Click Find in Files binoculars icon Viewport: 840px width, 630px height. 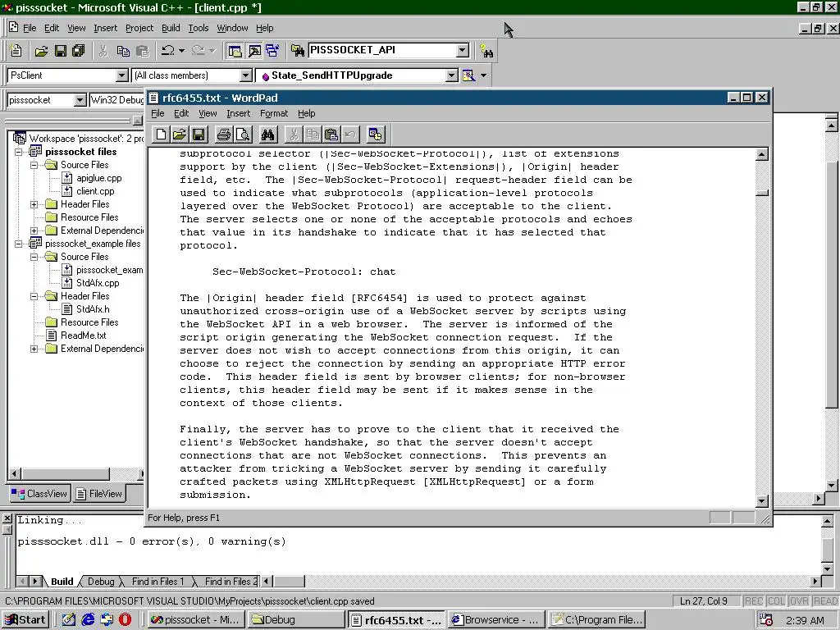click(x=297, y=51)
